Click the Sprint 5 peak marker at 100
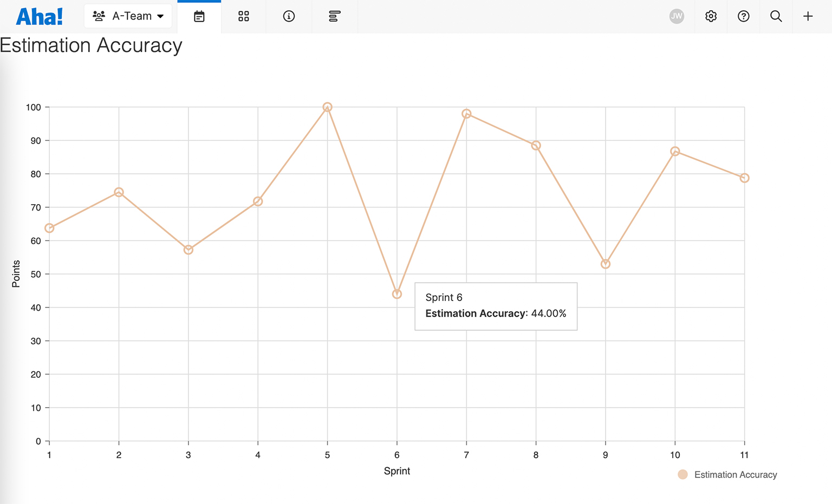Viewport: 832px width, 504px height. (x=327, y=107)
